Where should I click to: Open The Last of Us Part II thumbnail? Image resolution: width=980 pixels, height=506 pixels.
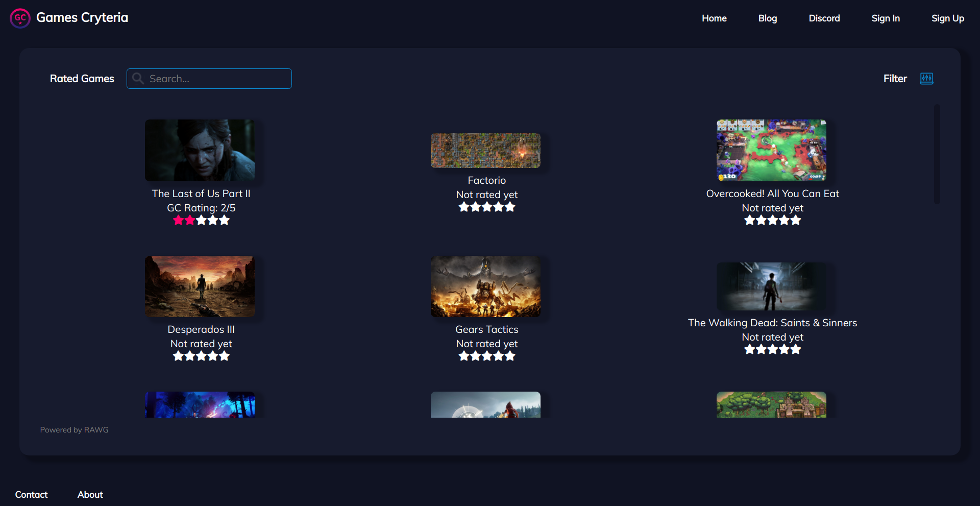pos(200,151)
